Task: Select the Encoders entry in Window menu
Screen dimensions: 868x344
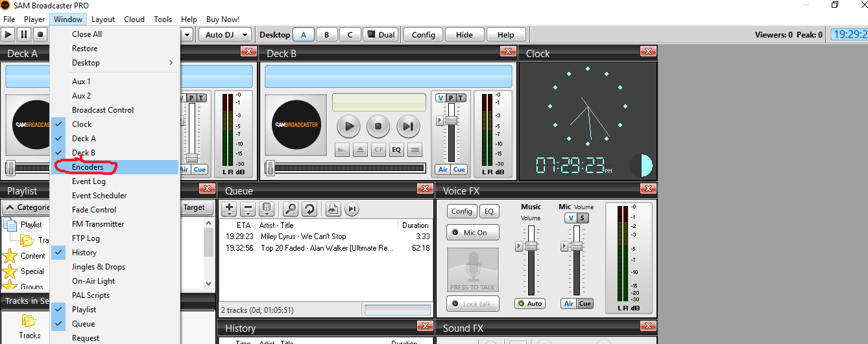Action: (x=115, y=167)
